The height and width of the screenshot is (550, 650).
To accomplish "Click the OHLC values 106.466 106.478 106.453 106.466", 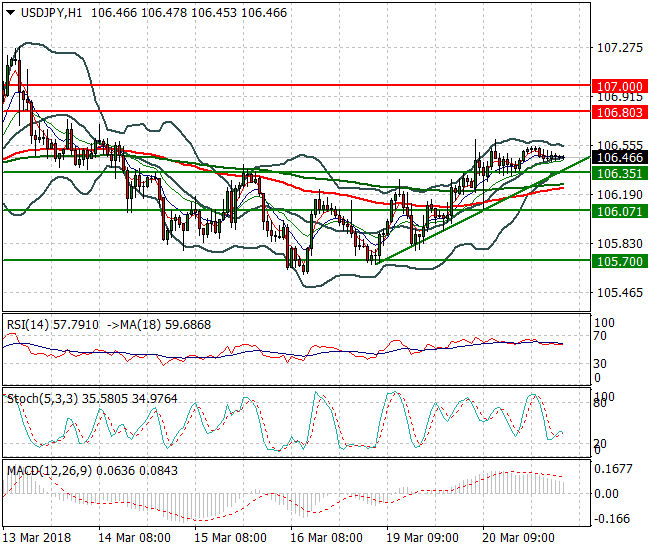I will (189, 13).
